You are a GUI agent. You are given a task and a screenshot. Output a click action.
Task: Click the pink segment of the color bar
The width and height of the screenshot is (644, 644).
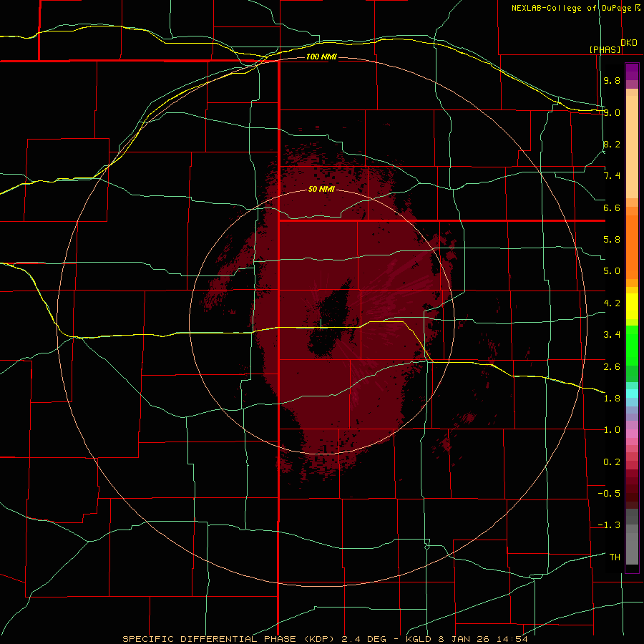(632, 434)
